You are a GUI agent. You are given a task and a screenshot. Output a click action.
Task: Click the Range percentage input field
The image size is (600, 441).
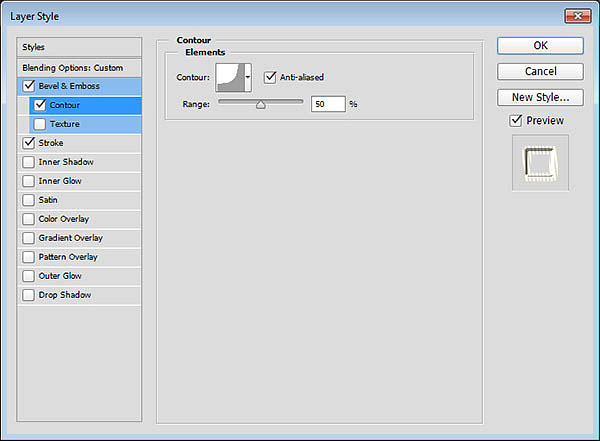[x=328, y=104]
